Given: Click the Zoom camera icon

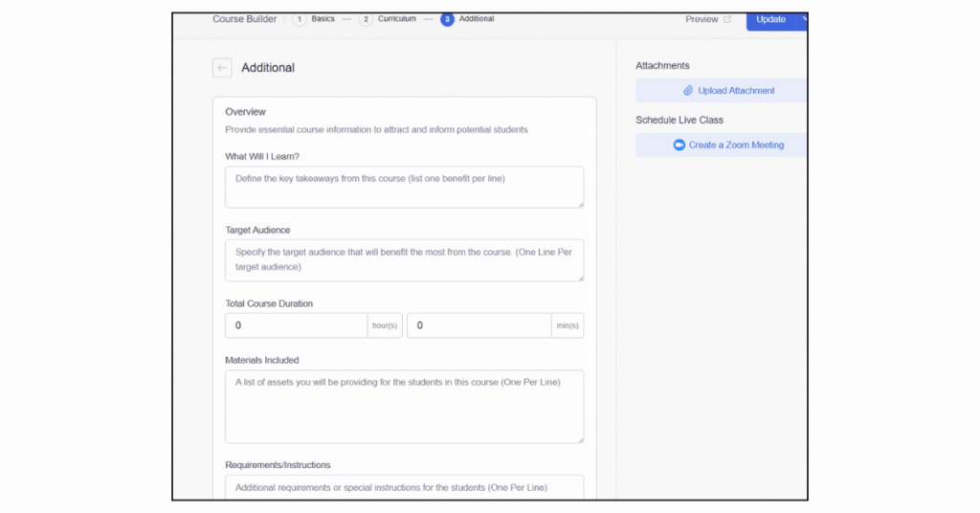Looking at the screenshot, I should pos(679,145).
